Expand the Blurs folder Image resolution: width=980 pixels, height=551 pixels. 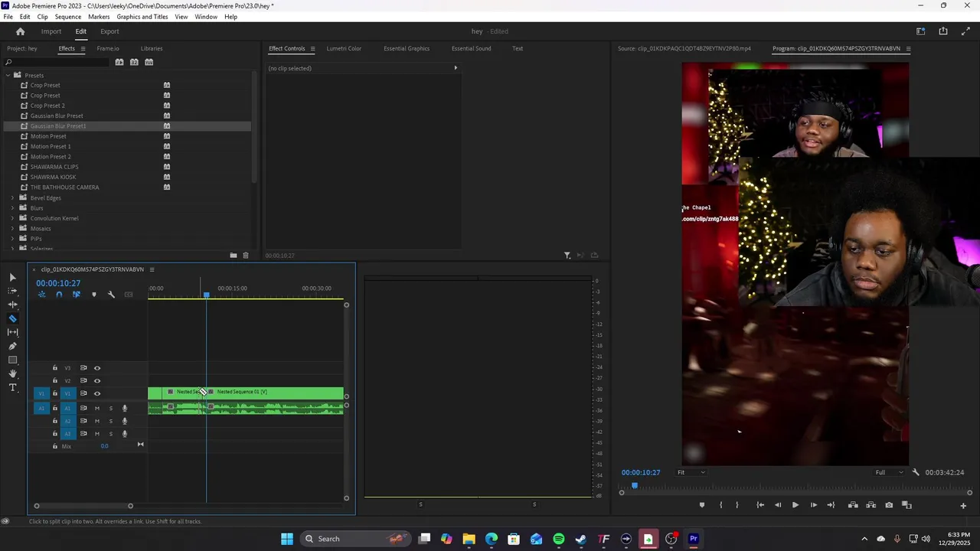coord(12,208)
